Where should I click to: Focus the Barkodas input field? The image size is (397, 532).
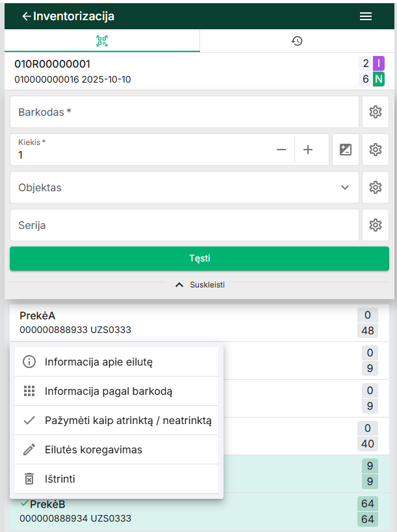pos(185,112)
